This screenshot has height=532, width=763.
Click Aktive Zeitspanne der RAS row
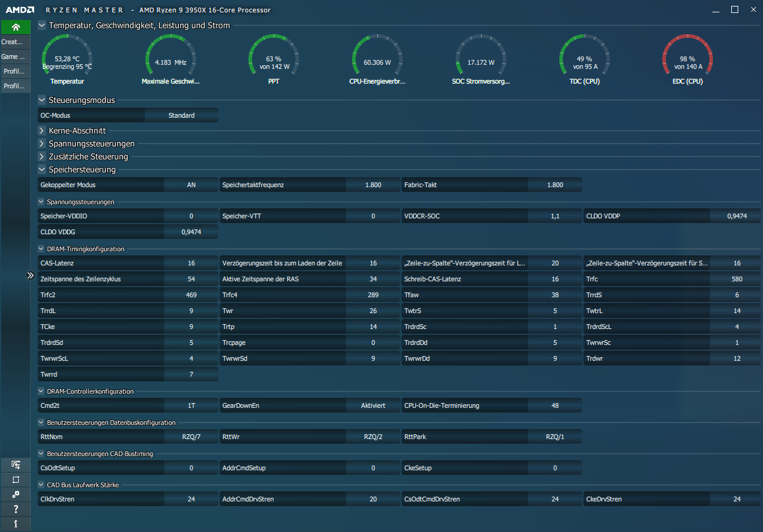tap(310, 279)
